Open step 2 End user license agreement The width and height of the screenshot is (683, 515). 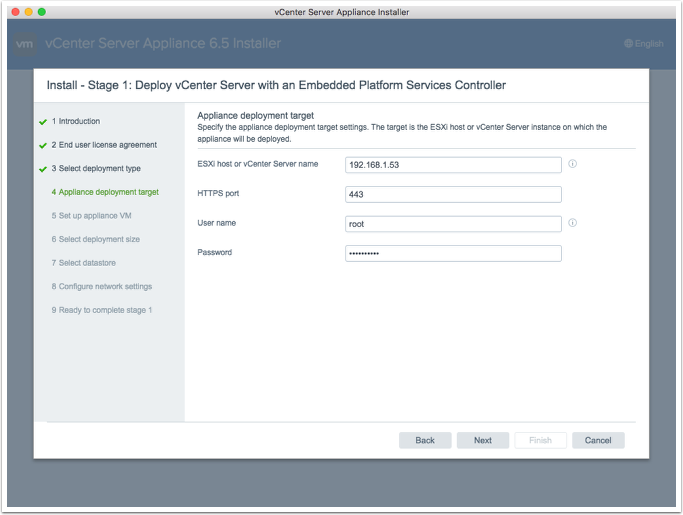click(104, 145)
